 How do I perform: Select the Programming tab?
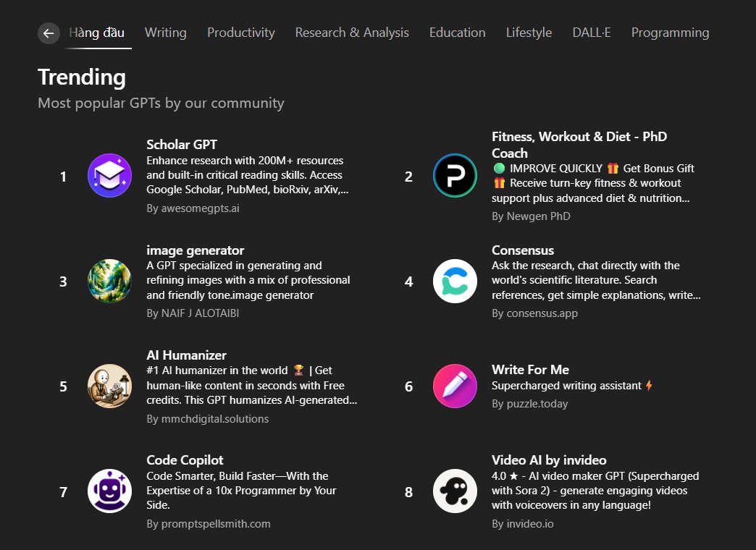[x=670, y=33]
